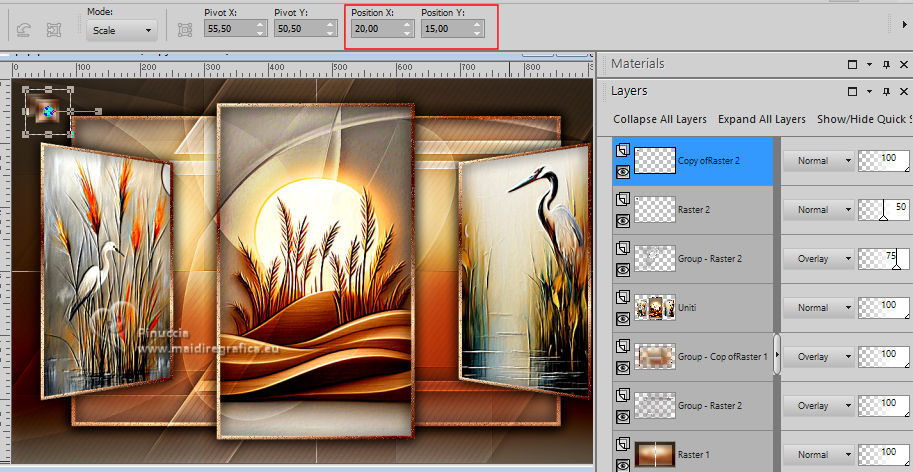
Task: Open Overlay blend dropdown for Group - Cop ofRaster 1
Action: [x=818, y=356]
